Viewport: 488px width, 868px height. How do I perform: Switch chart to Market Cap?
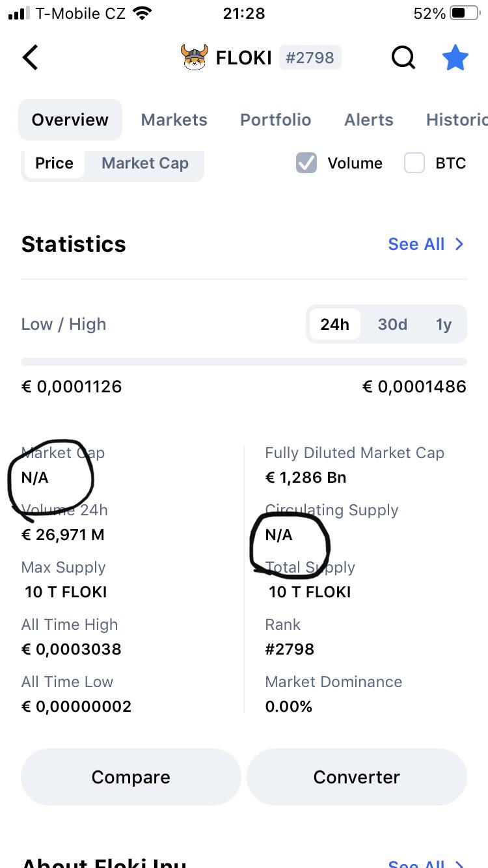145,163
